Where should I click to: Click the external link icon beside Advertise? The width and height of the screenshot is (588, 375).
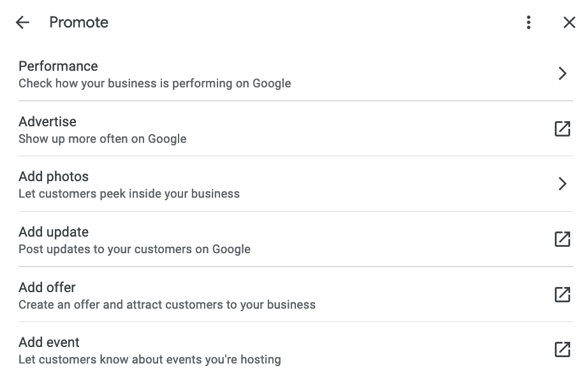point(562,129)
